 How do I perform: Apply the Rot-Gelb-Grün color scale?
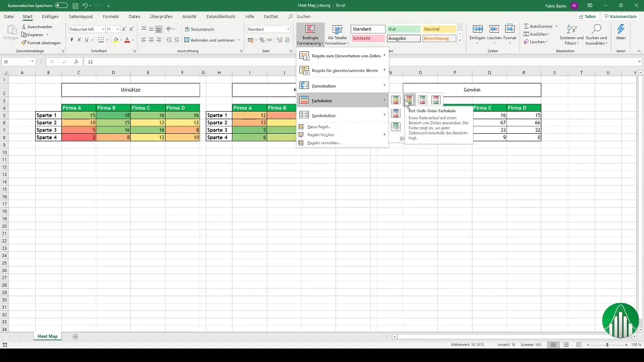[x=409, y=100]
